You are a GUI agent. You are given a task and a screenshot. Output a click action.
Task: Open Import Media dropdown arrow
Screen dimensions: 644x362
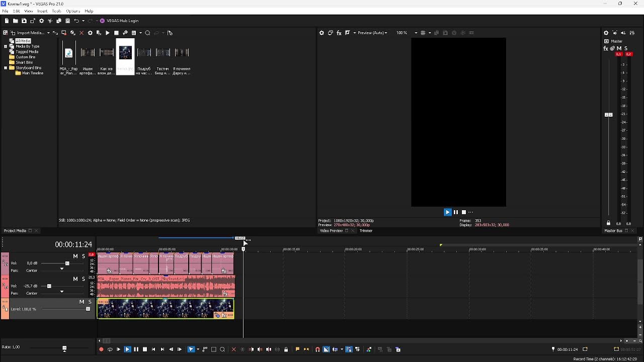49,33
